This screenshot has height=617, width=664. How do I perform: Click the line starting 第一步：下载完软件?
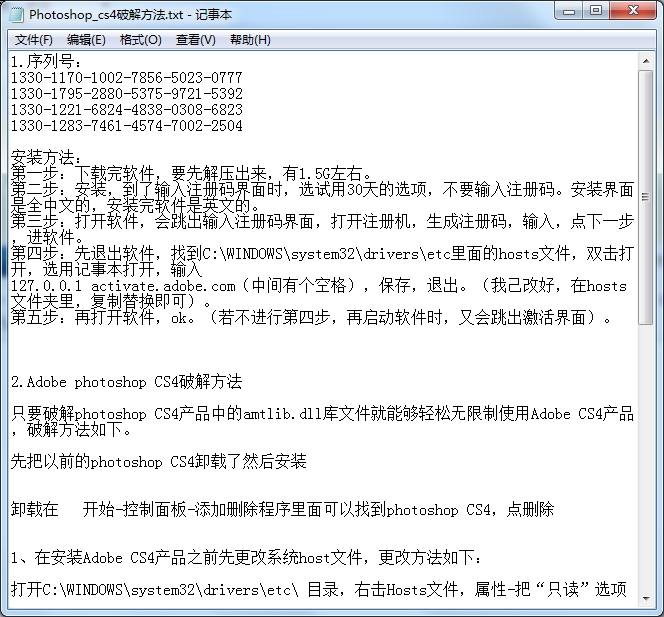[x=191, y=174]
